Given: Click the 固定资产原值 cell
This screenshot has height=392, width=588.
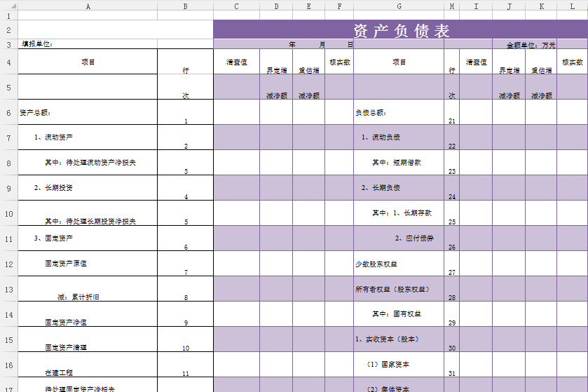Looking at the screenshot, I should 88,264.
